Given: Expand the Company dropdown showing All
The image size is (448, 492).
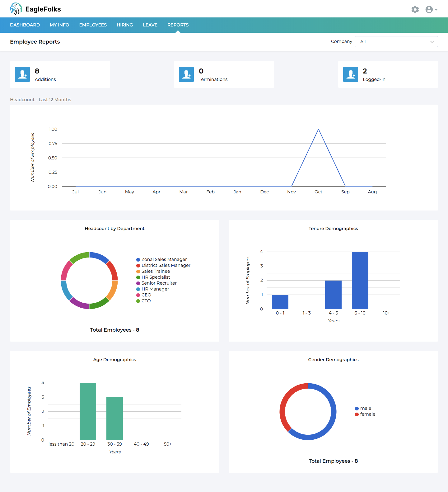Looking at the screenshot, I should [x=396, y=42].
